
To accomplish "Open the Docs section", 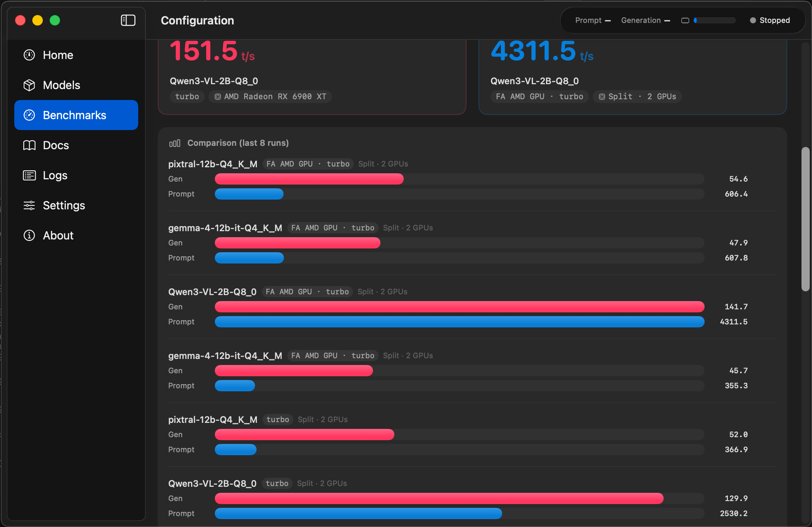I will coord(76,145).
